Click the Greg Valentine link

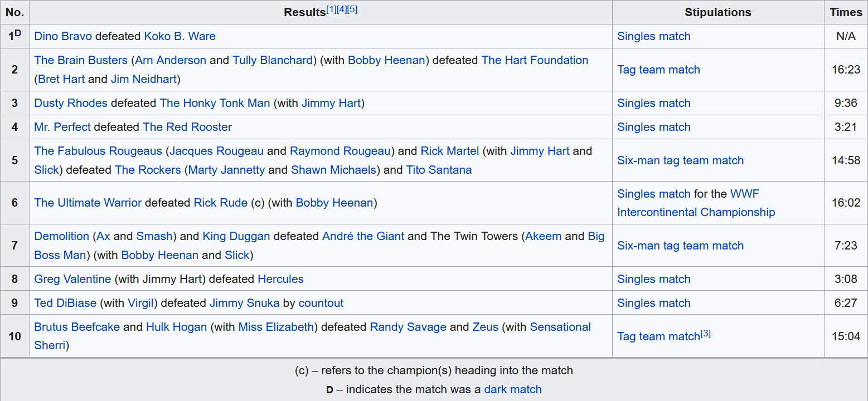(73, 279)
